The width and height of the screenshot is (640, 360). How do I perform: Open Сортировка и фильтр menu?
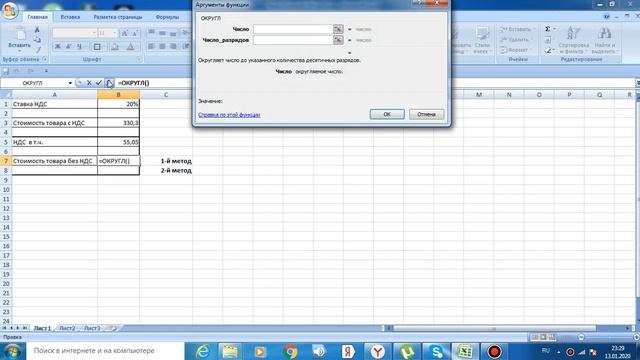(573, 40)
